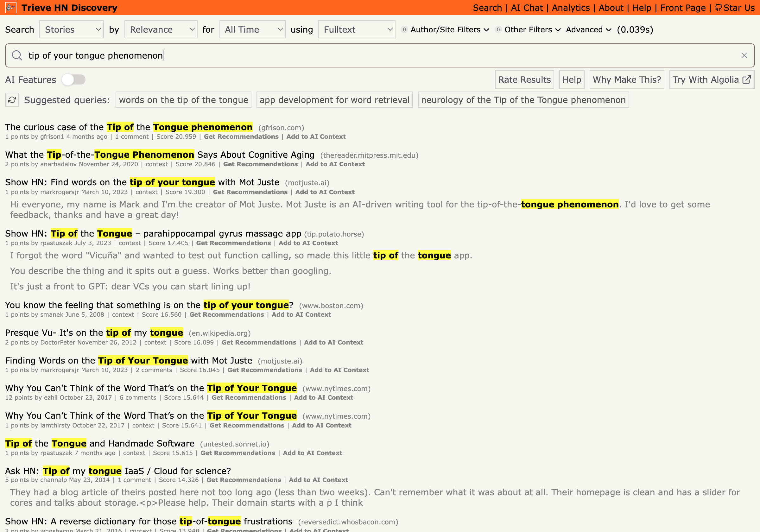
Task: Get Recommendations for the untested.sonnet.io story
Action: [238, 453]
